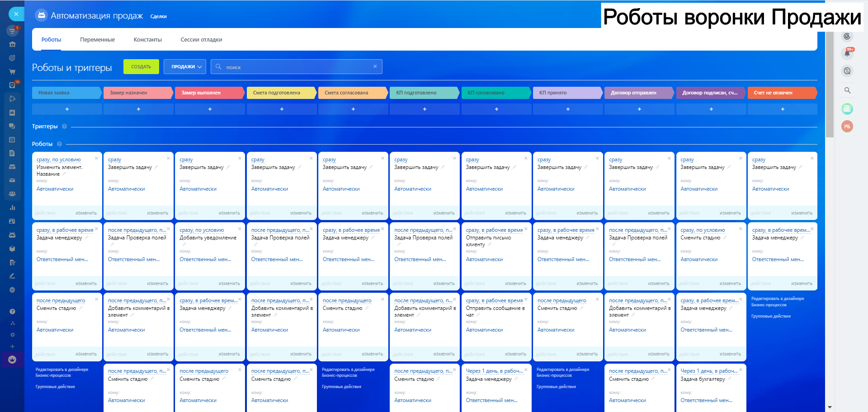Select the Счет не оплачен stage
The width and height of the screenshot is (868, 412).
click(782, 93)
